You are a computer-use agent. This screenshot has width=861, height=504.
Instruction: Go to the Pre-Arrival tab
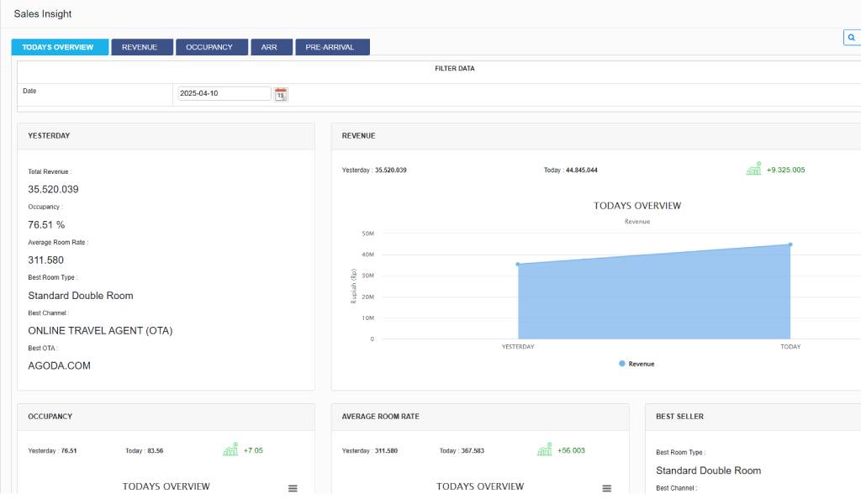[x=332, y=47]
